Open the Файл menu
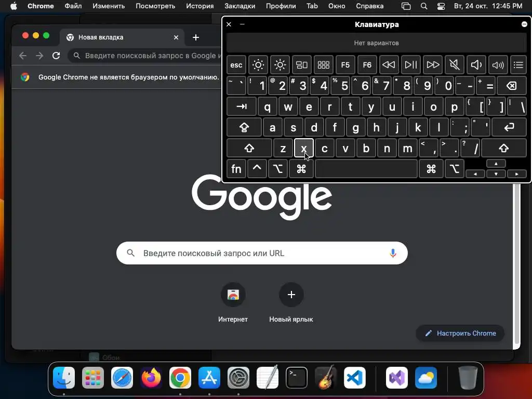This screenshot has width=532, height=399. pos(73,6)
